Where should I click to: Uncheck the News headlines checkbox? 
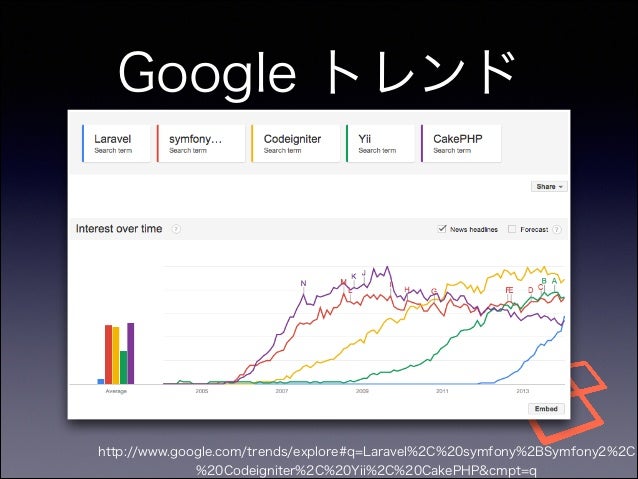click(442, 229)
